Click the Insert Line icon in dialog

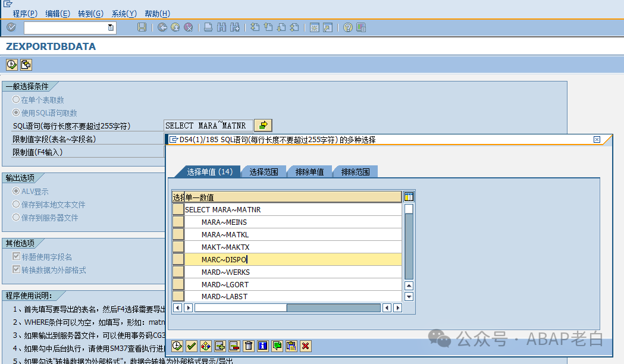point(220,346)
